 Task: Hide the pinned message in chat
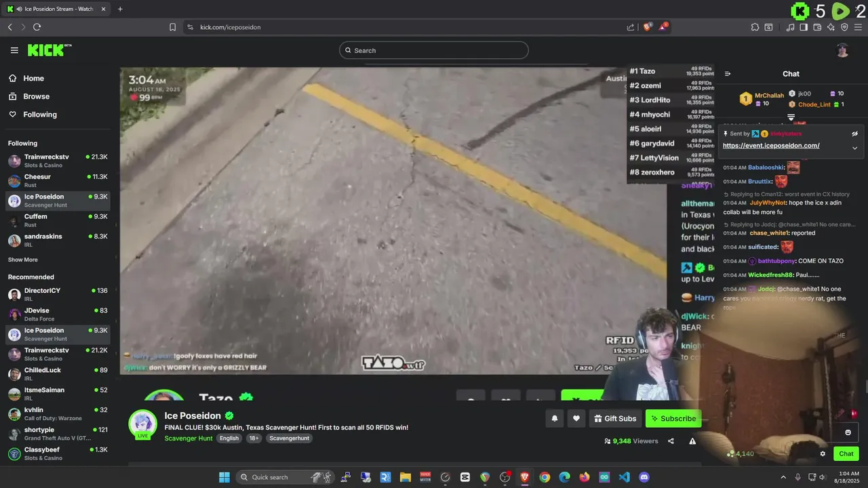click(854, 134)
